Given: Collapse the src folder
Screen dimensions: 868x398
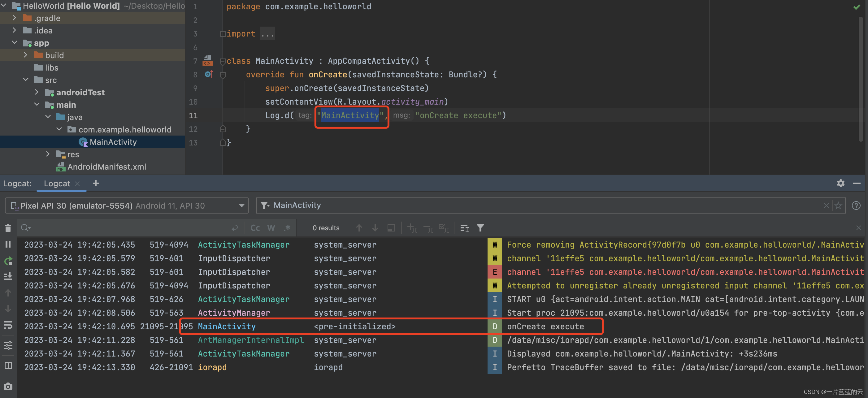Looking at the screenshot, I should (26, 80).
